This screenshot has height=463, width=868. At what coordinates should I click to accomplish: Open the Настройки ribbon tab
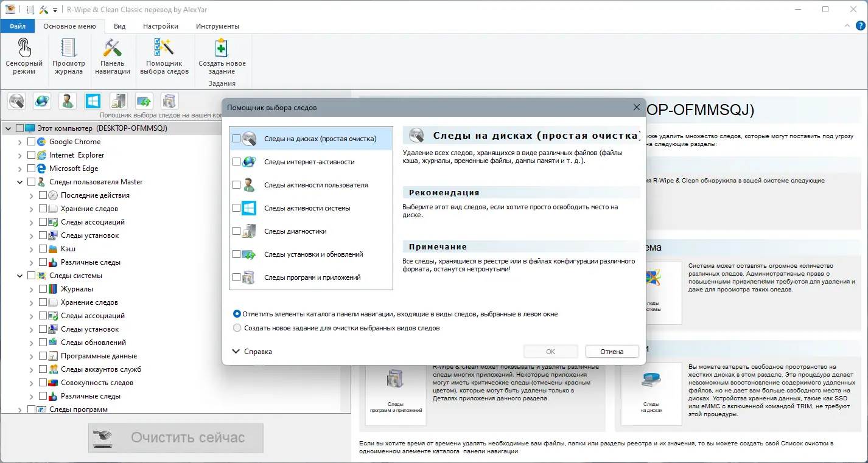click(x=161, y=26)
